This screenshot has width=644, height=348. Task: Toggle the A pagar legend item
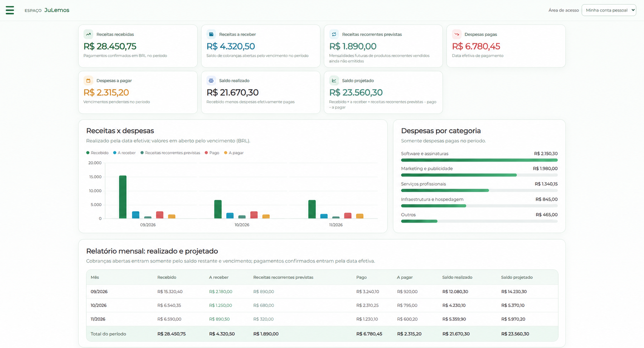click(x=234, y=153)
